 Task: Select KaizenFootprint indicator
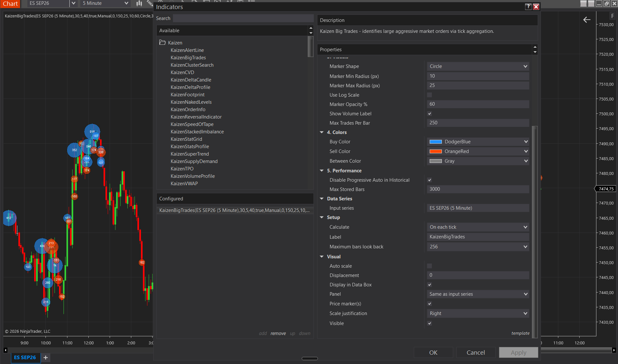click(187, 95)
